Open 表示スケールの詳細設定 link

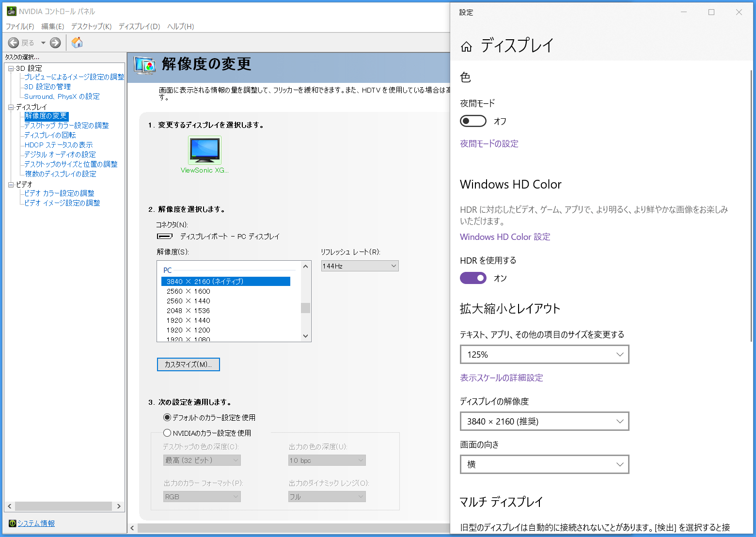(502, 378)
